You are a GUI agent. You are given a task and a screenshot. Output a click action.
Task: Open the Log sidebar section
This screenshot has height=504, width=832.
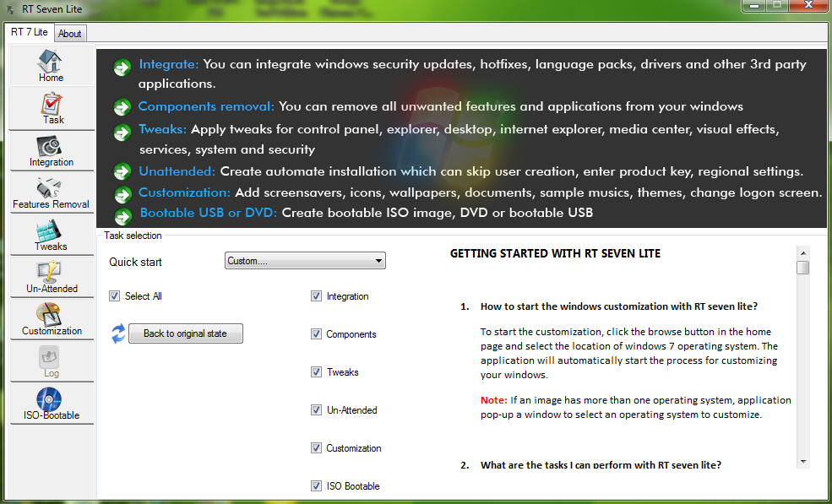pos(52,361)
